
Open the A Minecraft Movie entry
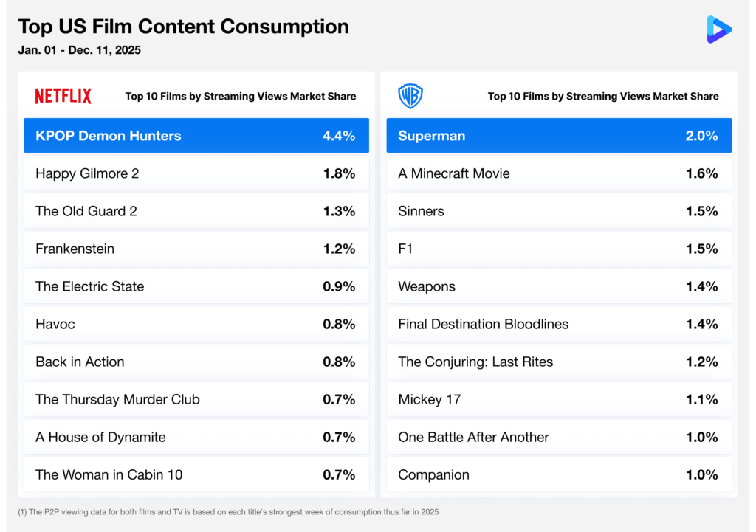point(559,173)
